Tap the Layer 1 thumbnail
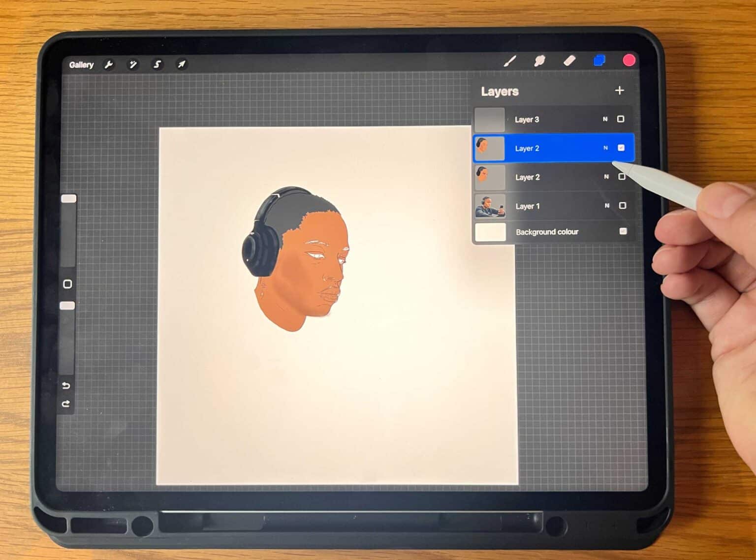 tap(490, 206)
